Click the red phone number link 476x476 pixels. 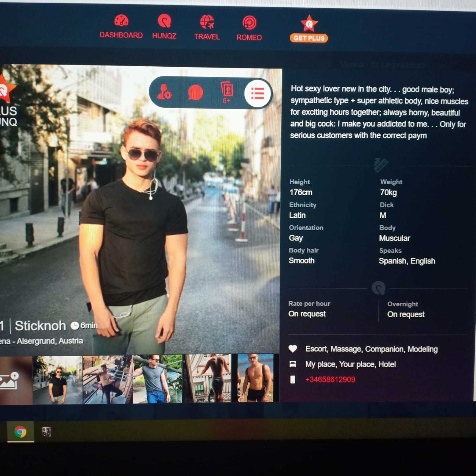330,380
